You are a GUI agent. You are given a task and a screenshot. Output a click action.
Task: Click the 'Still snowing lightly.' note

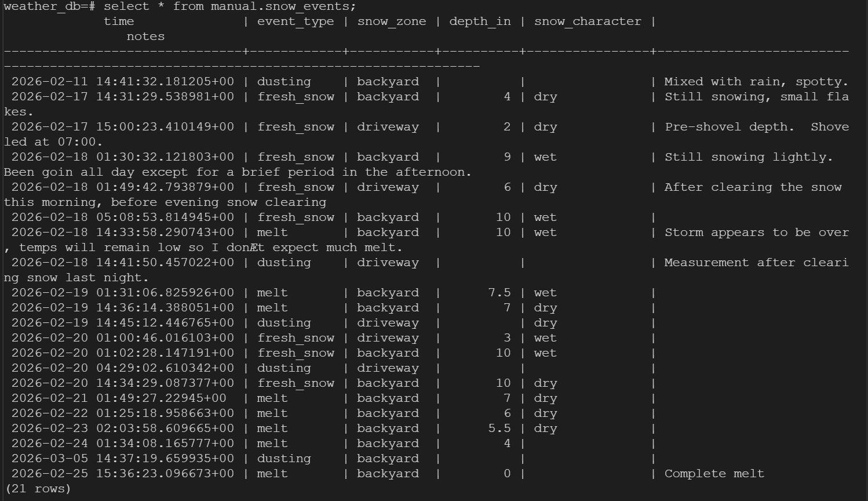[748, 157]
